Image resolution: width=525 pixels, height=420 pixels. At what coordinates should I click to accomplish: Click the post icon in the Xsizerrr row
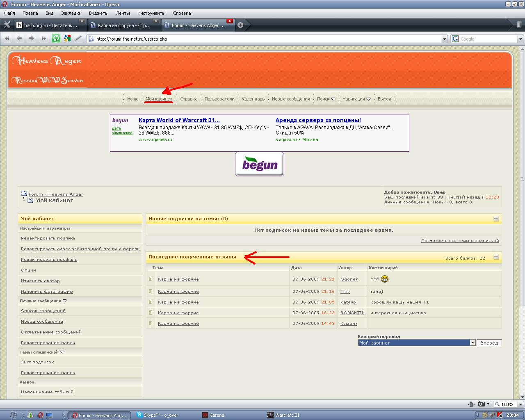click(x=151, y=324)
